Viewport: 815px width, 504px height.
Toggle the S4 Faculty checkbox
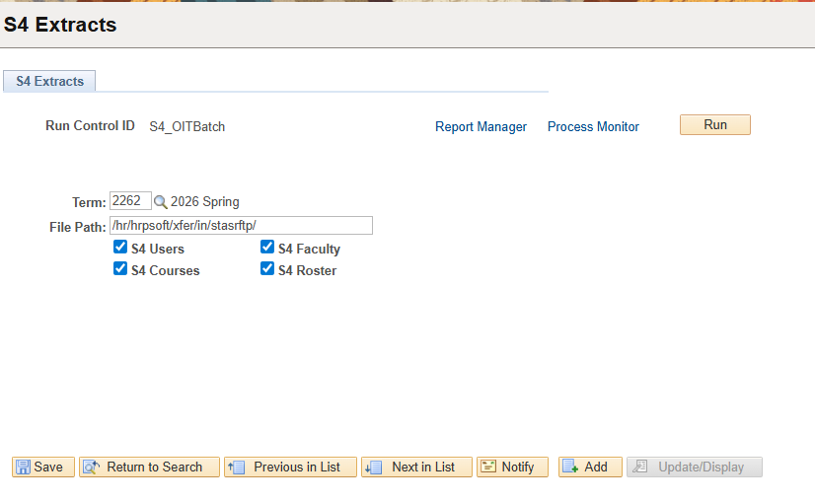[x=267, y=248]
